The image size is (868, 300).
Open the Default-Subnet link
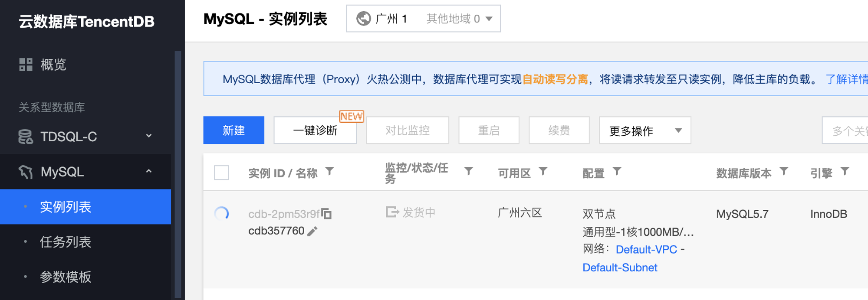click(x=620, y=268)
